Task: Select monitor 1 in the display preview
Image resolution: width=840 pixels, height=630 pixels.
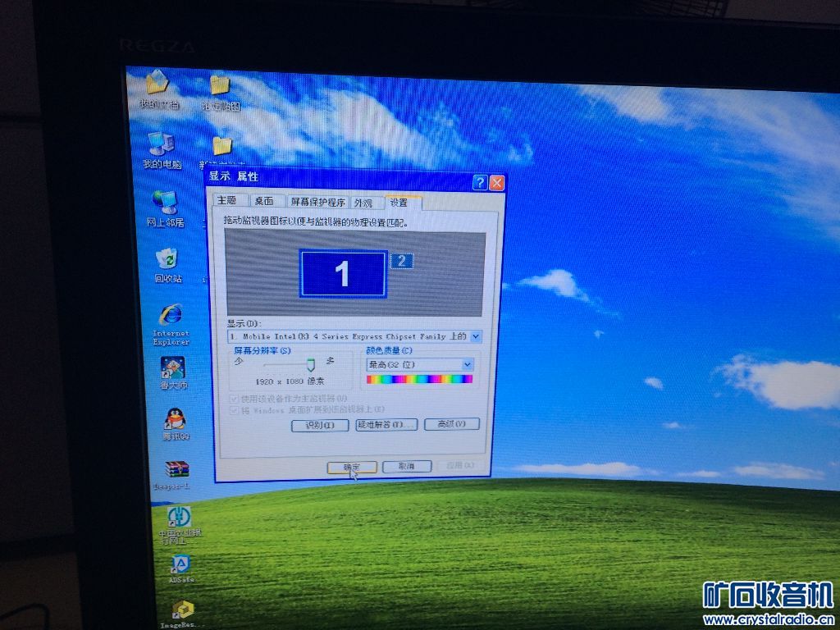Action: 343,274
